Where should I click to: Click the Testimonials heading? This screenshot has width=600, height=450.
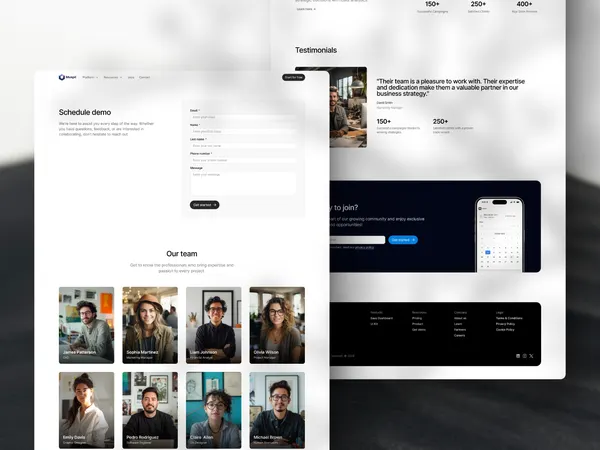click(x=316, y=50)
